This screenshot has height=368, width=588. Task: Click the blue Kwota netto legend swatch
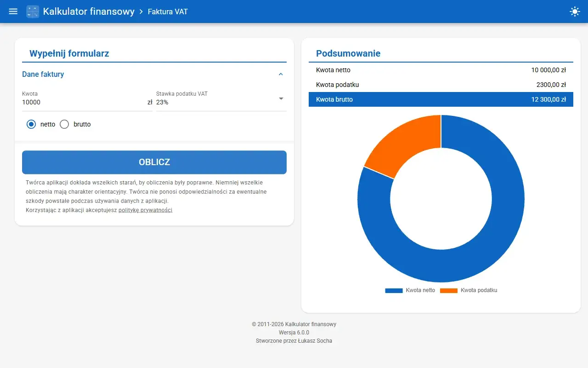click(393, 291)
